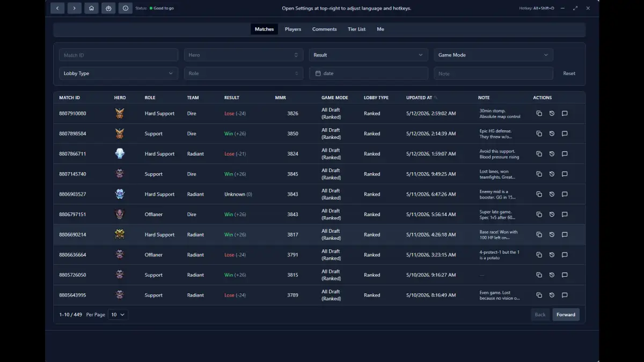Click Lose (-24) result of match 8807910080
This screenshot has height=362, width=644.
tap(235, 113)
